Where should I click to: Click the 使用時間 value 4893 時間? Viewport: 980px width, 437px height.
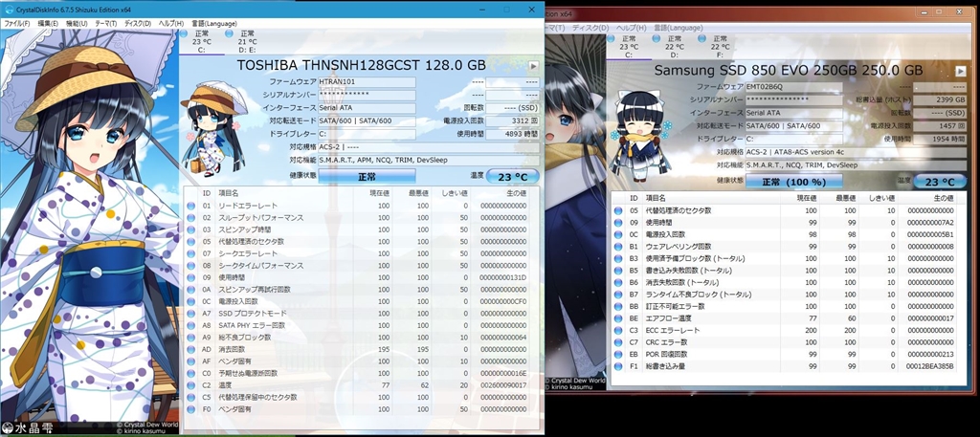tap(512, 134)
